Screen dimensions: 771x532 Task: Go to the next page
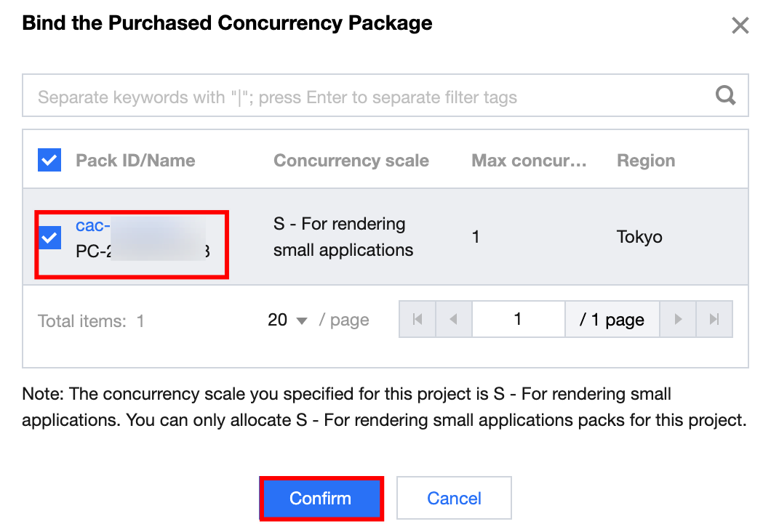pyautogui.click(x=678, y=320)
